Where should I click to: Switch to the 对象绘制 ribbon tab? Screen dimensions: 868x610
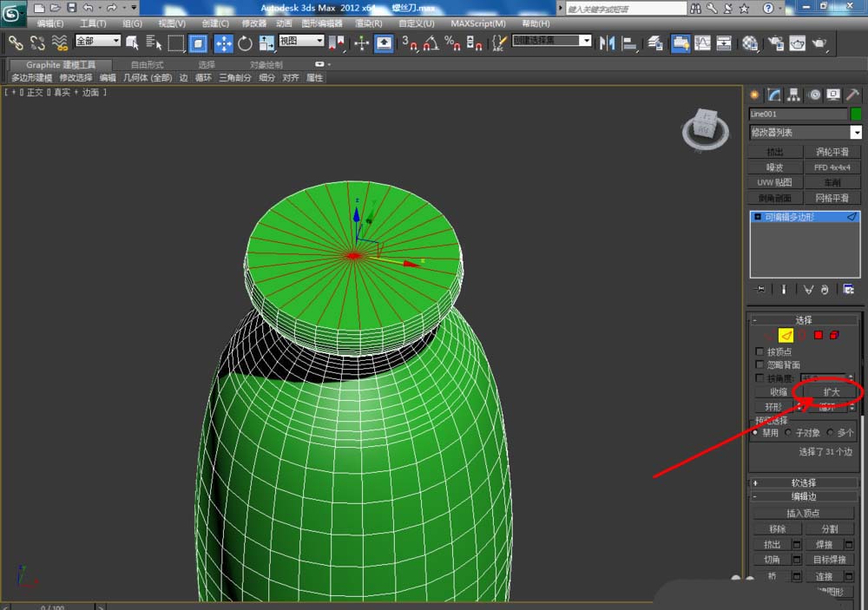(266, 65)
